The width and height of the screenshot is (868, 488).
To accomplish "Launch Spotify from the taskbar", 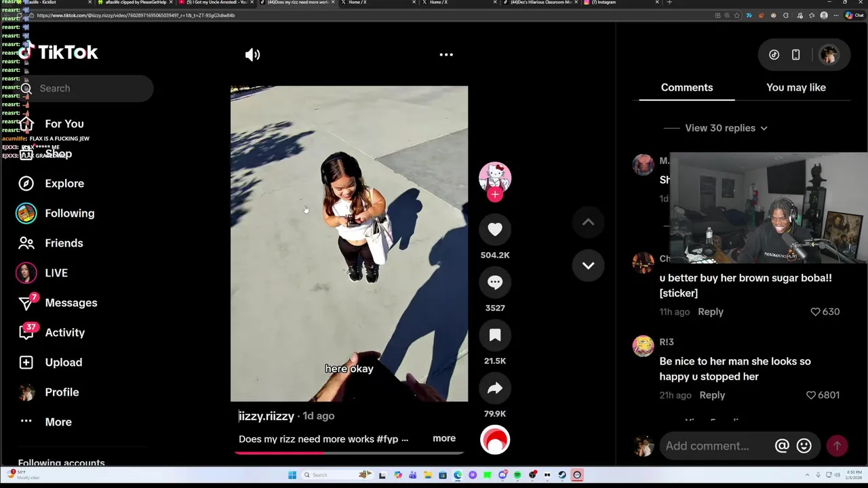I will (517, 475).
